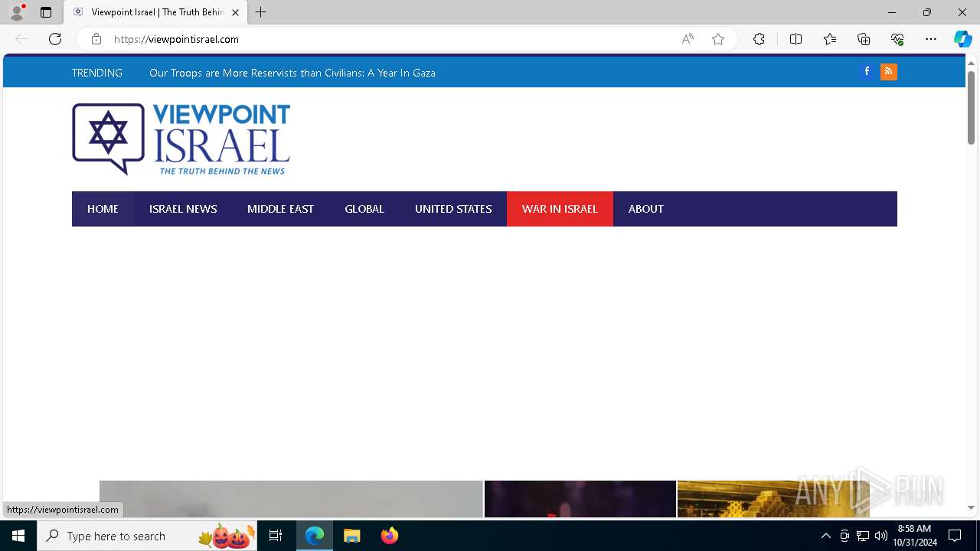Screen dimensions: 980x551
Task: Visit the site's Facebook page icon
Action: tap(867, 71)
